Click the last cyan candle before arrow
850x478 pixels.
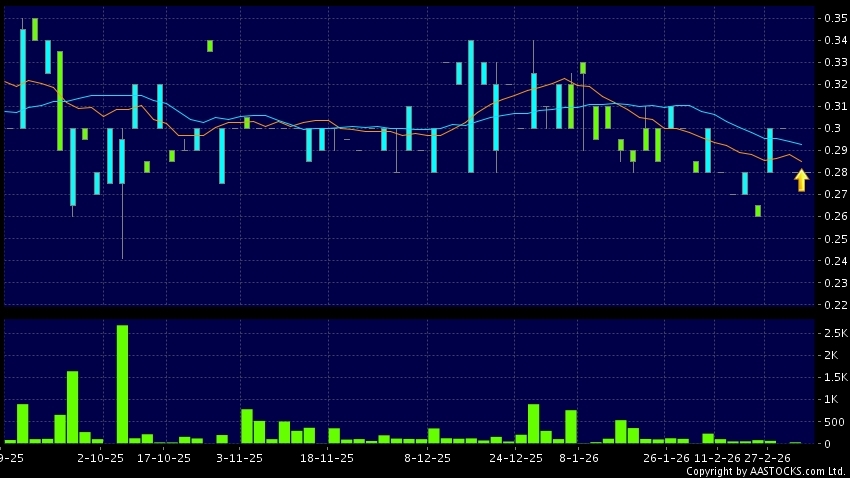(x=770, y=150)
